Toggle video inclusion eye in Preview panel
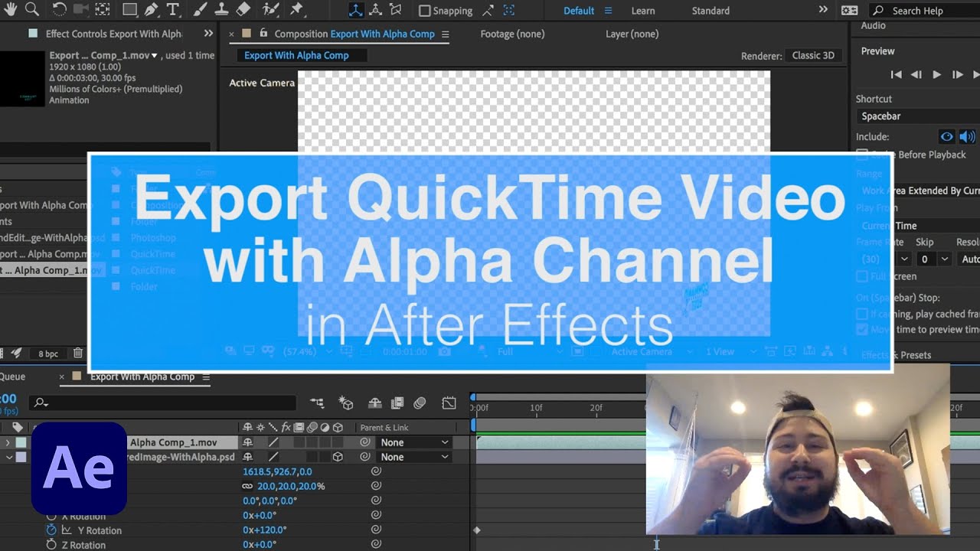Image resolution: width=980 pixels, height=551 pixels. [947, 137]
